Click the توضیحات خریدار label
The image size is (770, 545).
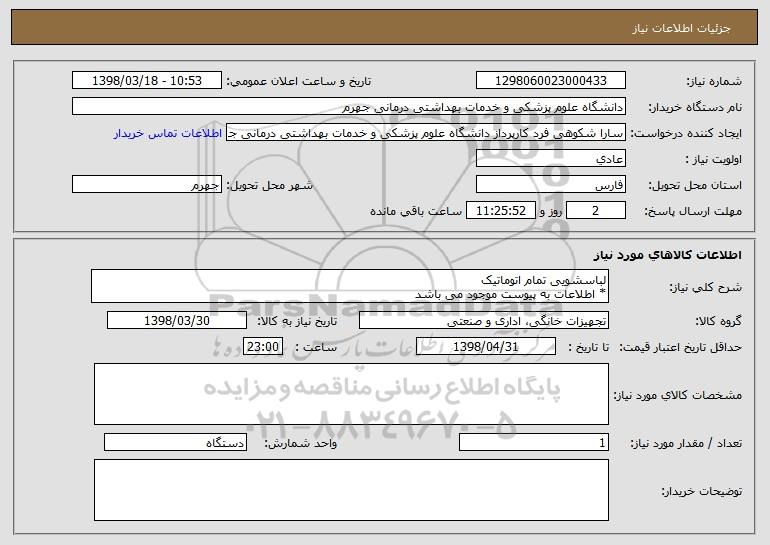[702, 491]
